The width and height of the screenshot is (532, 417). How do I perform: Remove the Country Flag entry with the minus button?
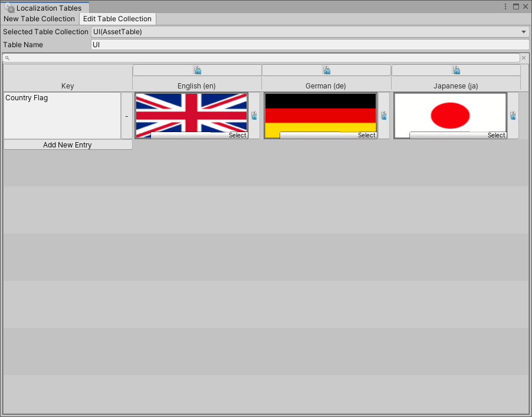pyautogui.click(x=127, y=116)
